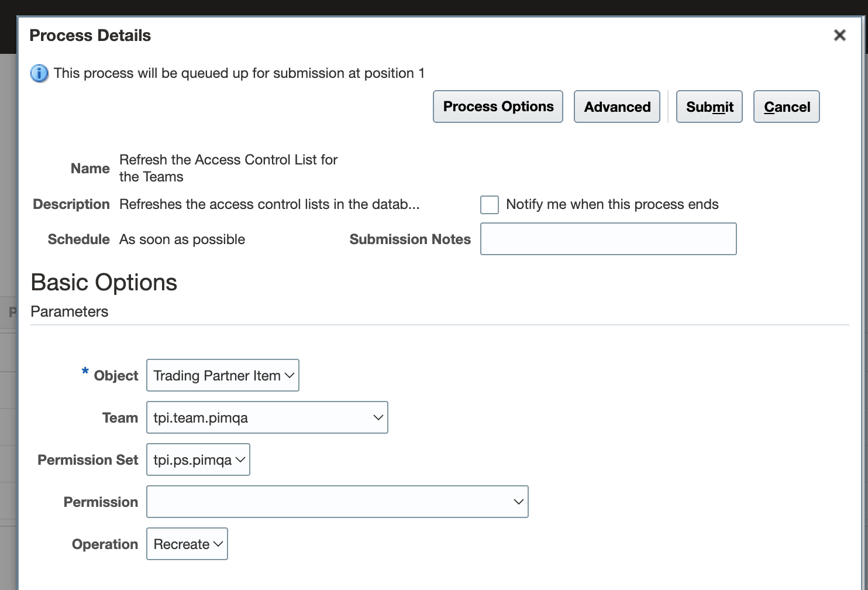
Task: Click the queued position message text
Action: click(239, 73)
